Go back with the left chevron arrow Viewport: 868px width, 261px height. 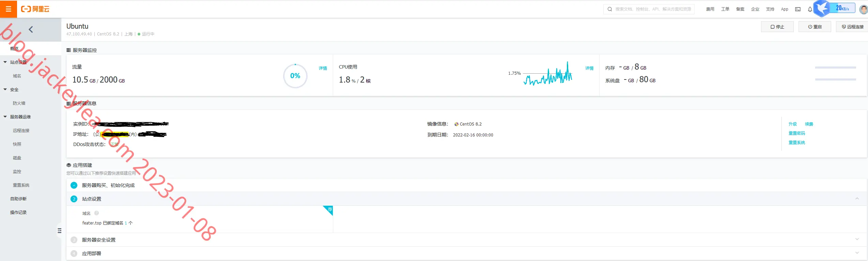coord(31,30)
